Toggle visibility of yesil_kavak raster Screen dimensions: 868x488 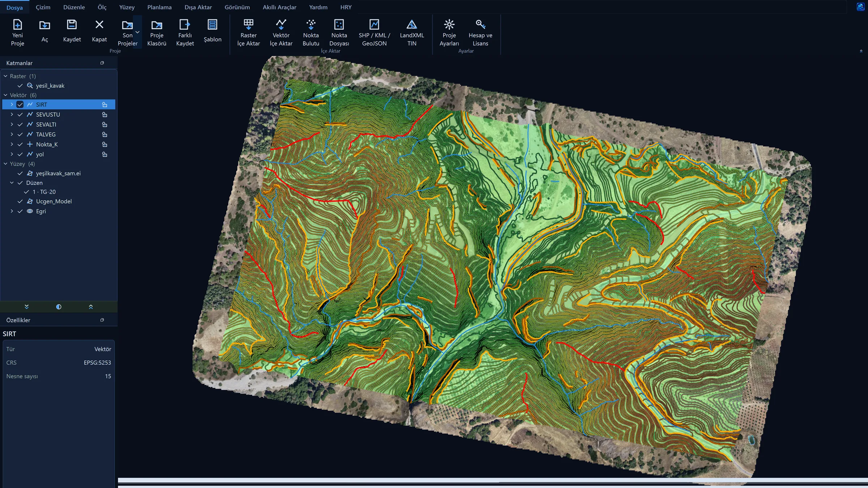tap(20, 86)
